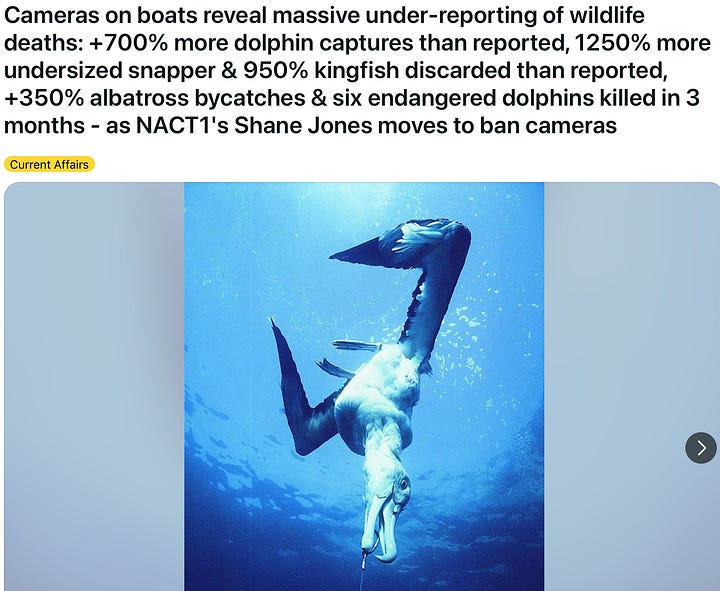The height and width of the screenshot is (591, 720).
Task: Click the article headline starting 'Cameras on boats'
Action: 358,70
